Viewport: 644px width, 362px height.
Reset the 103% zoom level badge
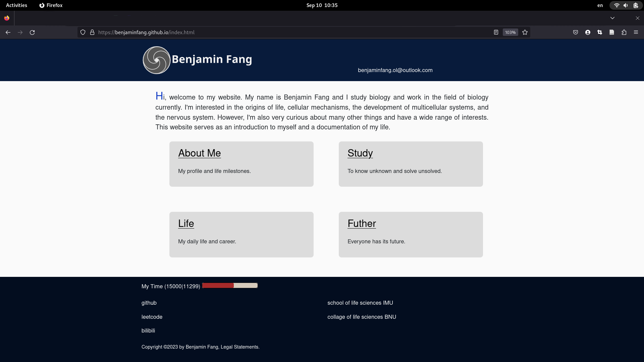point(510,33)
